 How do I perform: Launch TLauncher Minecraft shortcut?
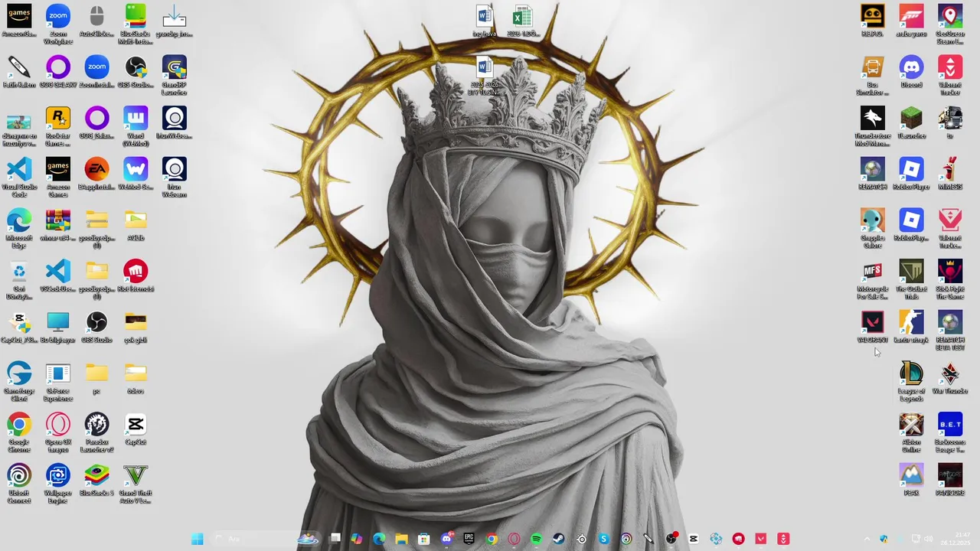911,122
